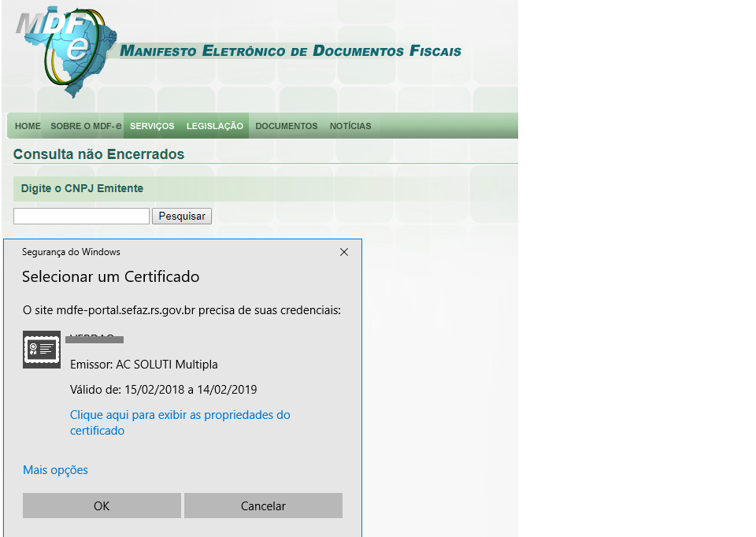
Task: Open the SERVIÇOS menu
Action: pos(152,126)
